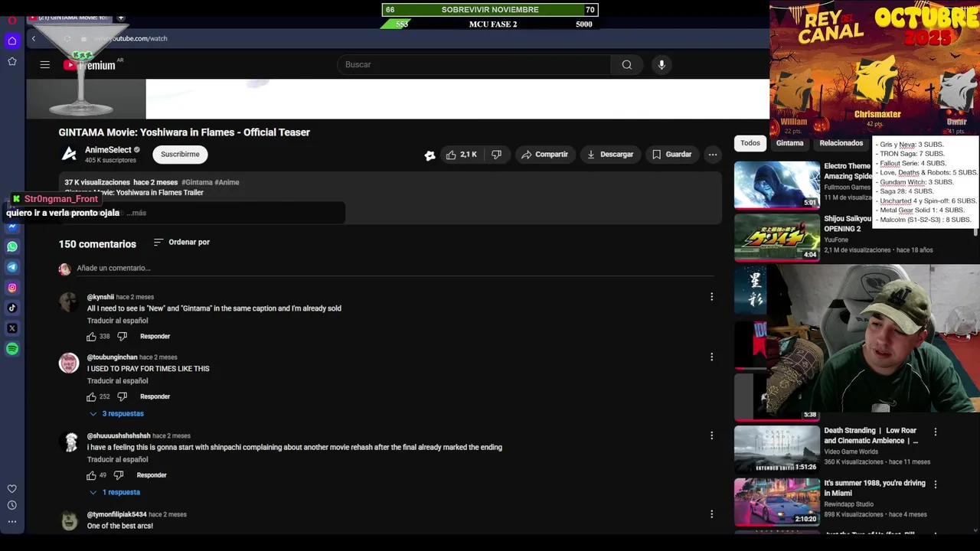Translate @kynshii comment to Spanish
Image resolution: width=980 pixels, height=551 pixels.
coord(117,321)
